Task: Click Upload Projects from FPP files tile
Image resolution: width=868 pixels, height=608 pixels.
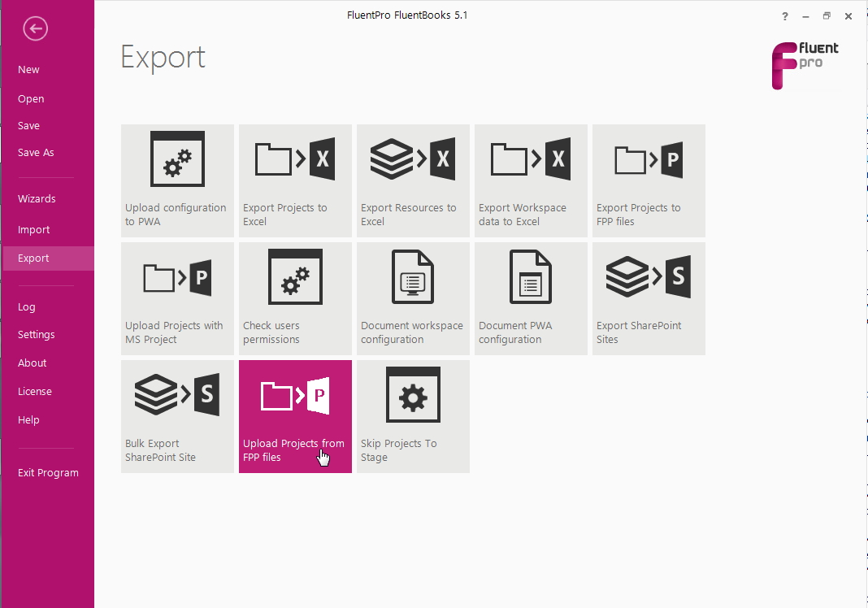Action: click(296, 417)
